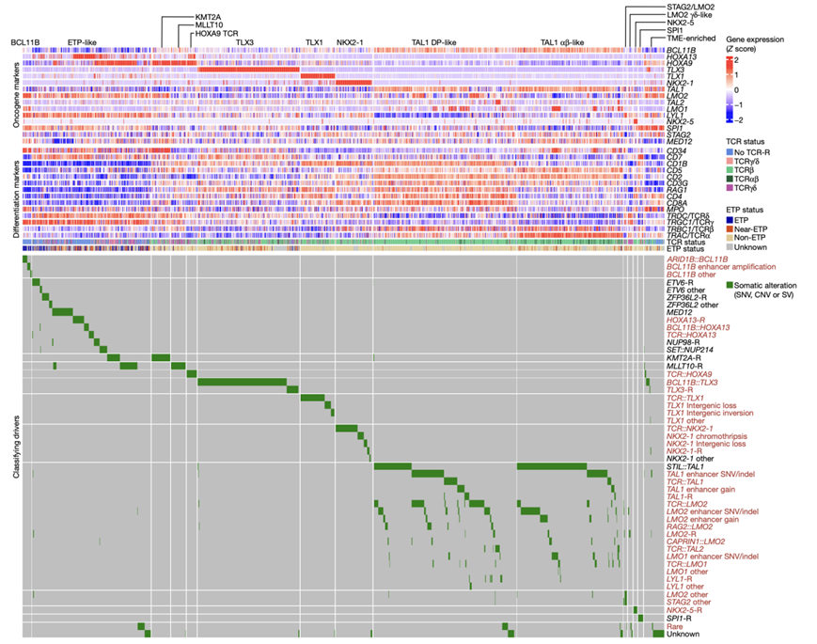Select the ETP-like subtype column header
This screenshot has width=817, height=644.
click(x=82, y=42)
